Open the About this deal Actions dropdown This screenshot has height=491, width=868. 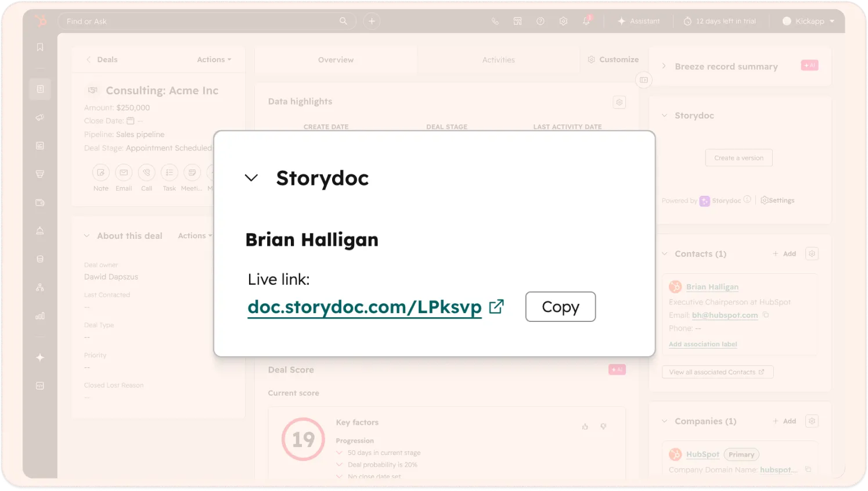[x=195, y=235]
